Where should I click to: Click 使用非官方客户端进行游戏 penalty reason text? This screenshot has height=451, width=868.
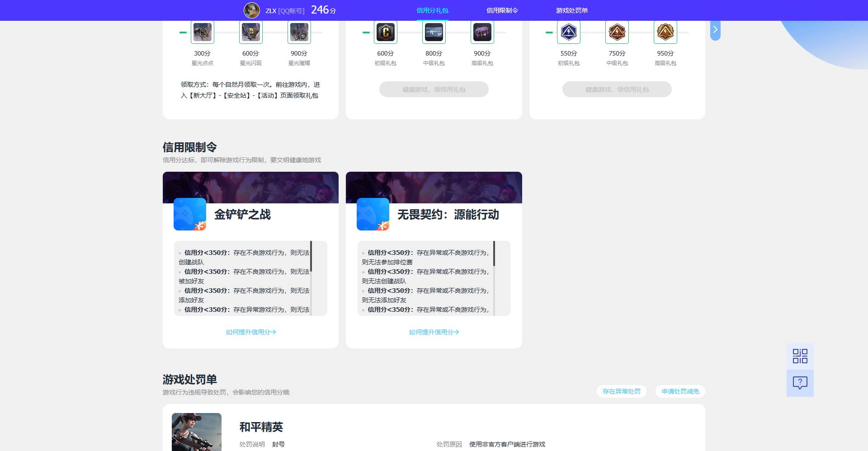click(507, 444)
